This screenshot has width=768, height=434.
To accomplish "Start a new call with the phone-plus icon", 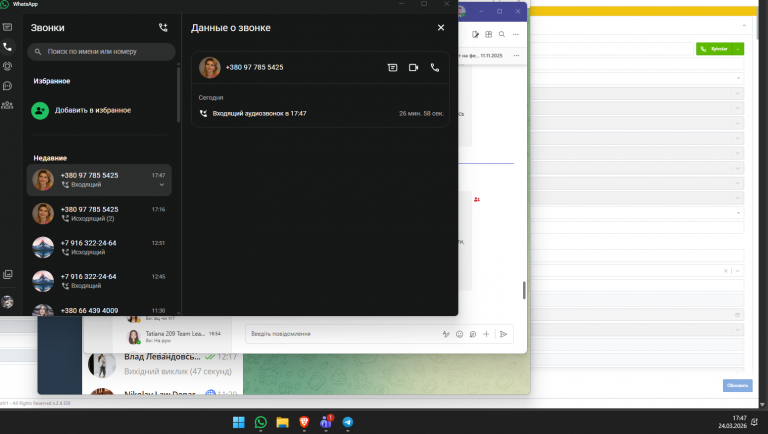I will [x=163, y=28].
